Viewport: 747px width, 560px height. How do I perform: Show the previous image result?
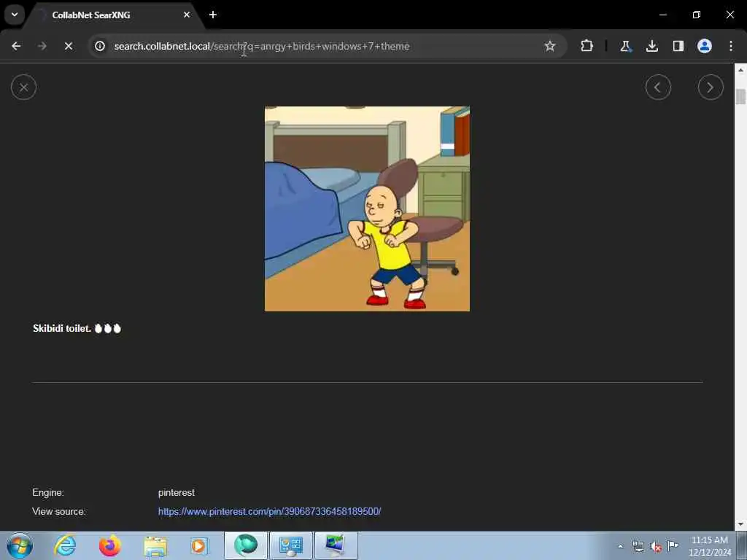click(658, 87)
